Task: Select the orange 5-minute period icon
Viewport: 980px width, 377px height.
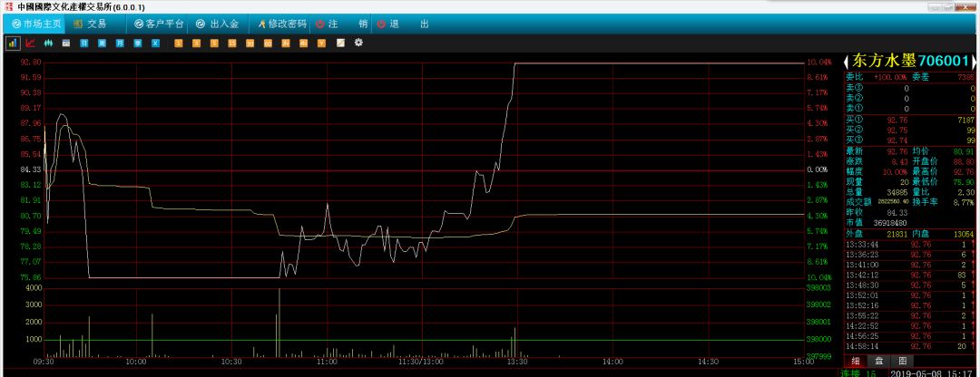Action: click(x=214, y=43)
